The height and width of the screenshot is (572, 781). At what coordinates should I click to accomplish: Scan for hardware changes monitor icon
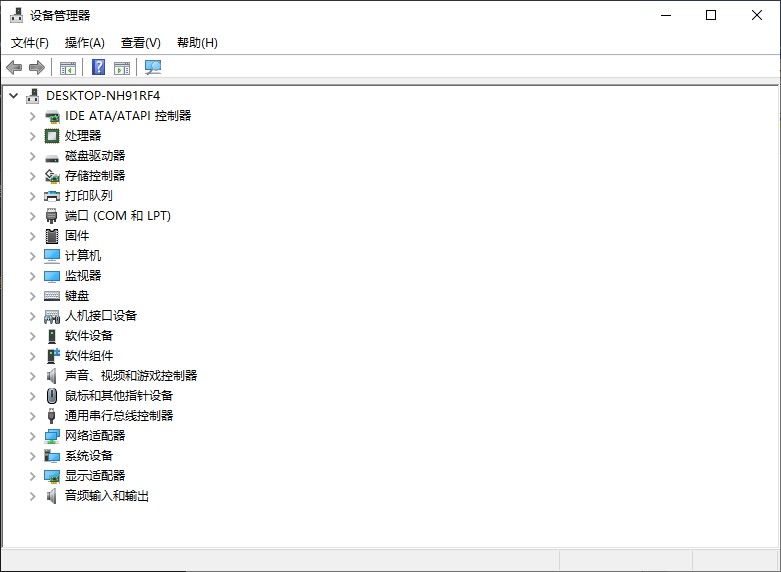[153, 67]
